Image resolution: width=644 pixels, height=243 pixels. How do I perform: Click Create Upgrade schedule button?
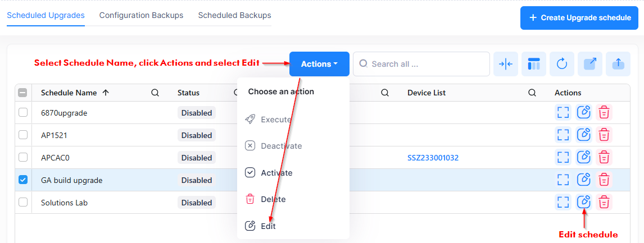pyautogui.click(x=579, y=18)
